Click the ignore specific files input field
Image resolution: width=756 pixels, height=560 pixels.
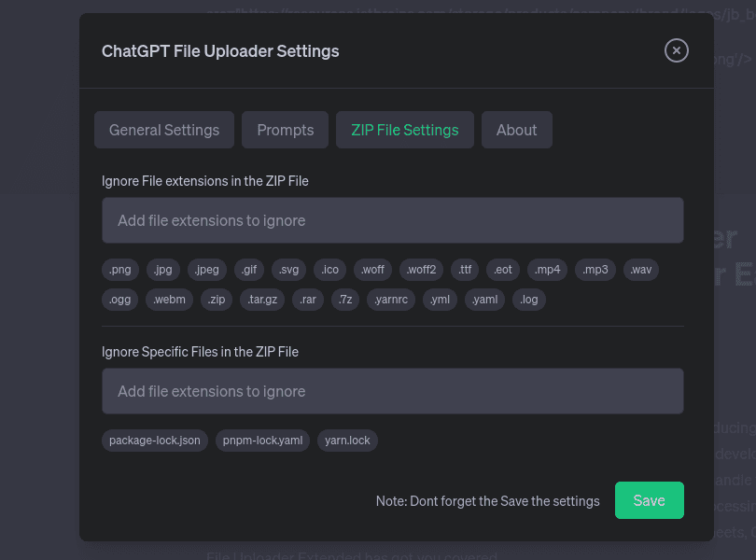[x=393, y=391]
